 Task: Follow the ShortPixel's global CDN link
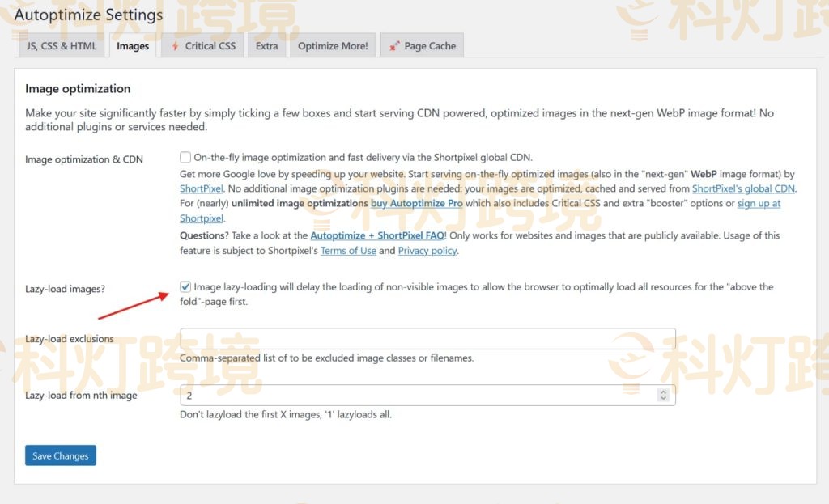(743, 188)
